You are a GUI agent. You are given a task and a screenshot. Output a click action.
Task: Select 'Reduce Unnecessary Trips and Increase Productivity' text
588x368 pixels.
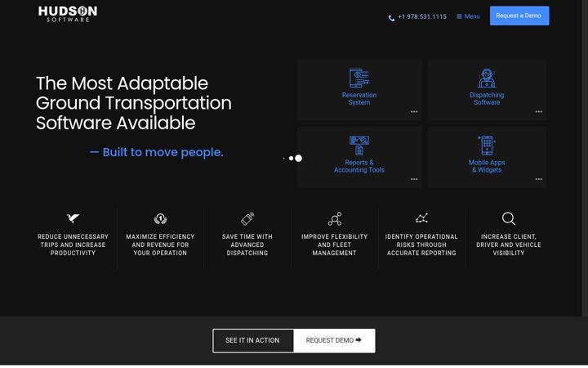(x=73, y=245)
